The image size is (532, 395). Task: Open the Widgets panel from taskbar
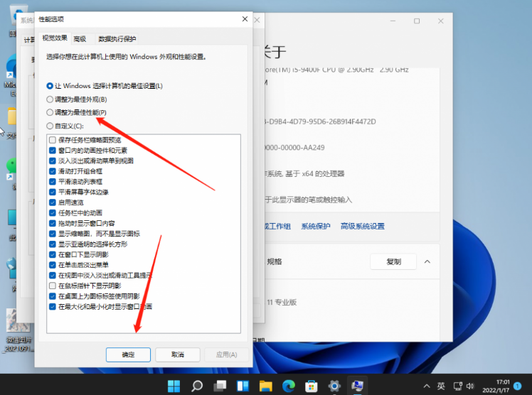(243, 386)
